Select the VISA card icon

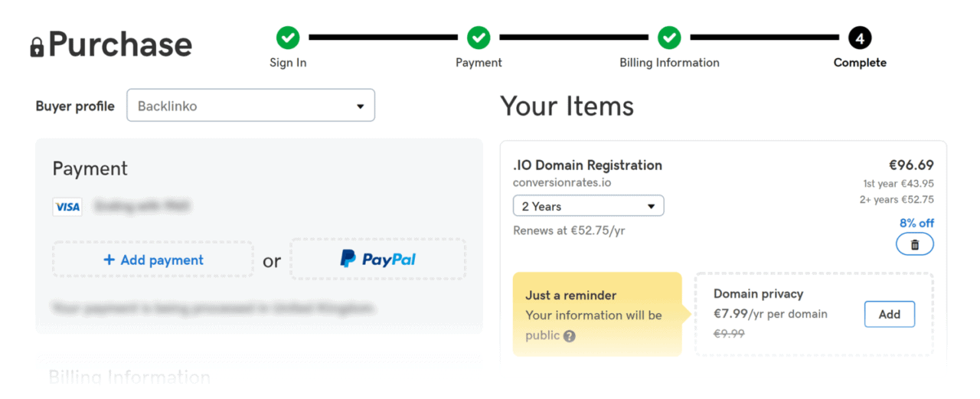pyautogui.click(x=67, y=207)
